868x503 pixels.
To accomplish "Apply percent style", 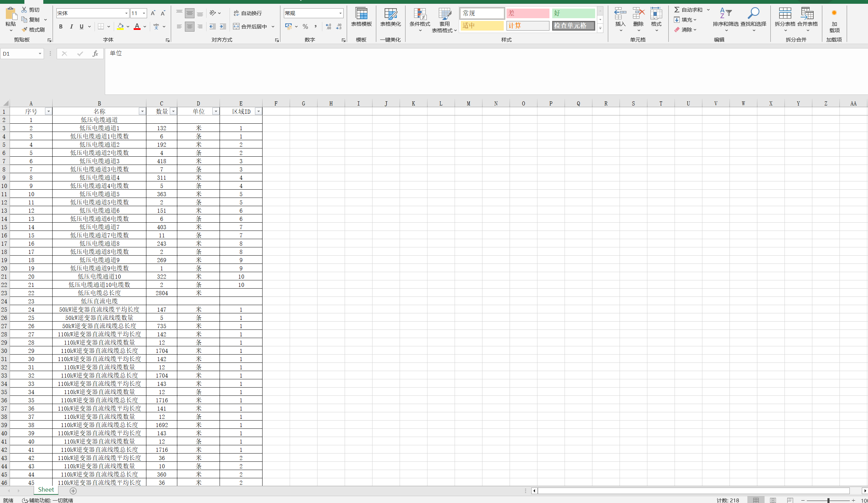I will point(305,26).
